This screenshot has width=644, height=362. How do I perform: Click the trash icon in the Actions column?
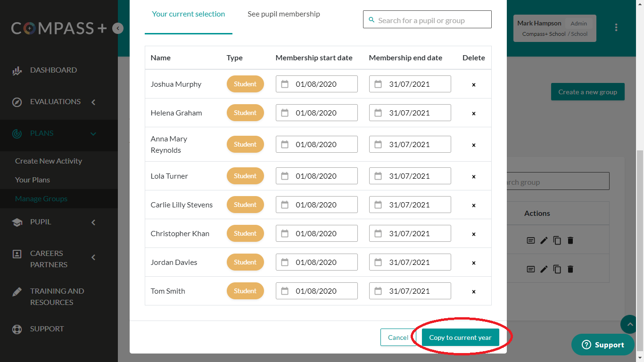[570, 240]
